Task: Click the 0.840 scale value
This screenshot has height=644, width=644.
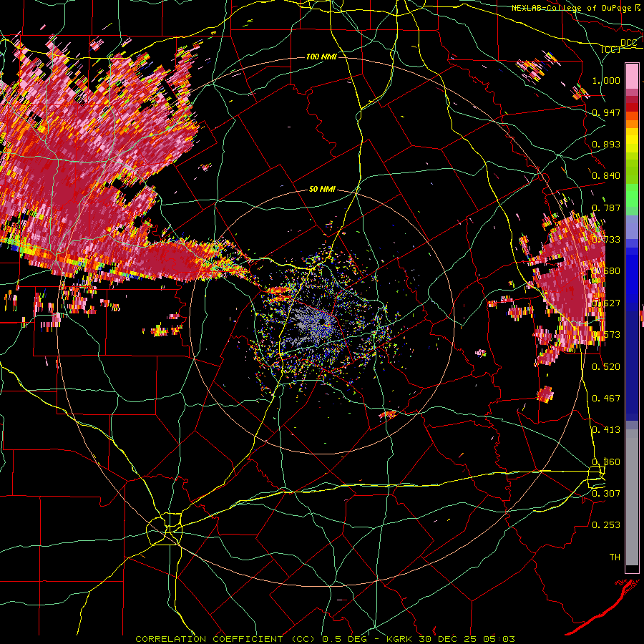Action: [606, 176]
